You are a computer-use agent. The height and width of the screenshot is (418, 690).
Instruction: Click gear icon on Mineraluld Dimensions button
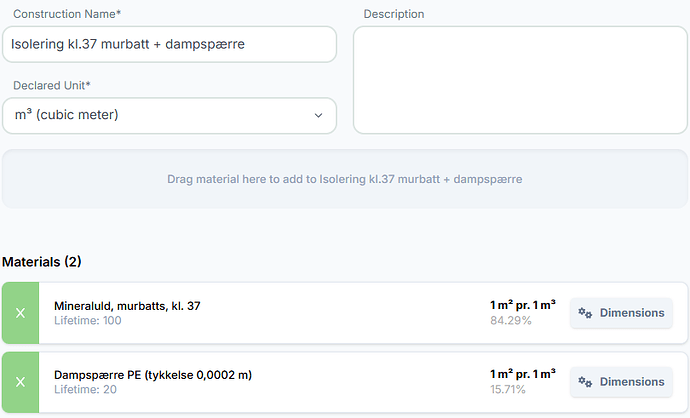(x=586, y=313)
